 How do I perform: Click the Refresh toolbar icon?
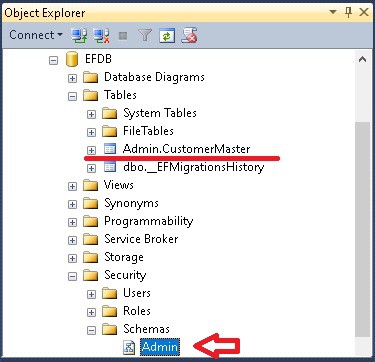click(167, 35)
